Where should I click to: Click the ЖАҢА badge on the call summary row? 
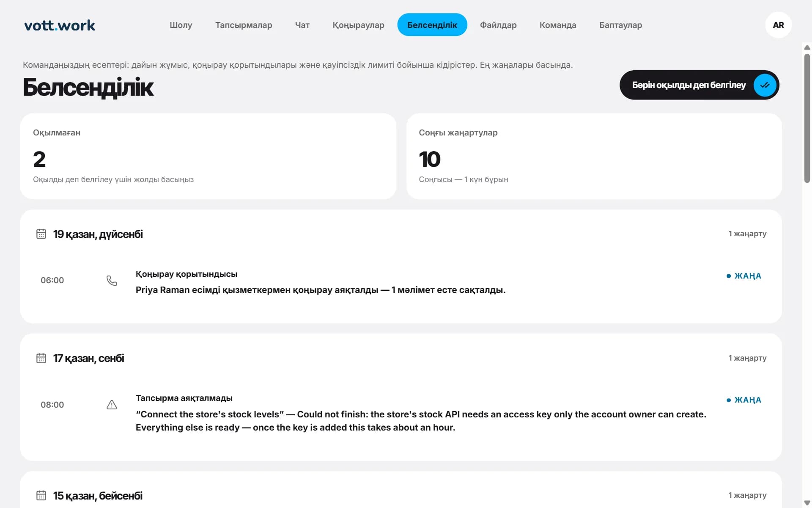coord(744,276)
